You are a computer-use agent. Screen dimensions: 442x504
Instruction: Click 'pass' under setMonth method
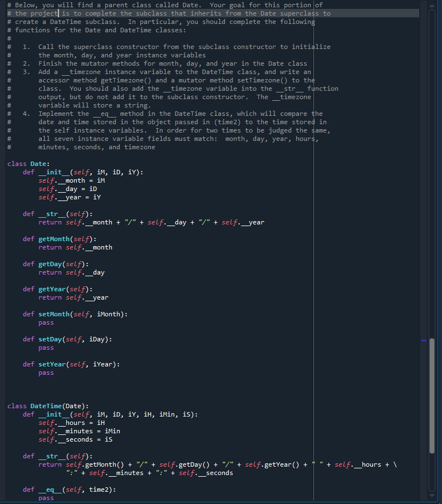click(x=46, y=322)
